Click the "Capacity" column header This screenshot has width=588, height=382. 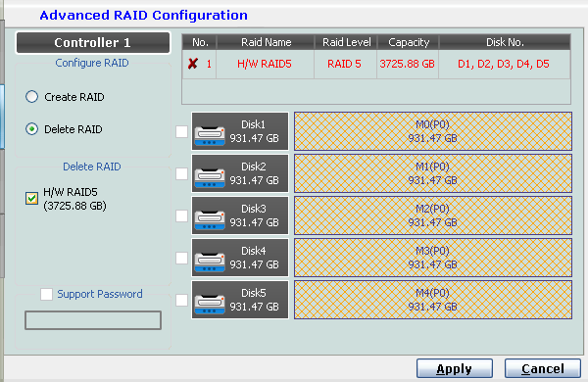point(409,42)
